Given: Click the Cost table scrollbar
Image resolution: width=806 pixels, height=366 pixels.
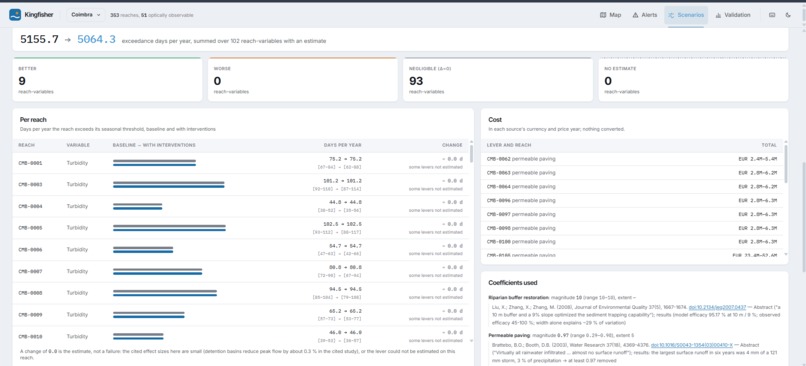Looking at the screenshot, I should coord(785,164).
